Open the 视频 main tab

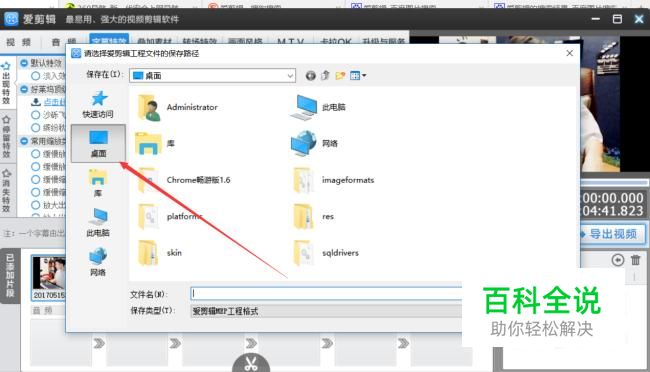click(x=18, y=42)
